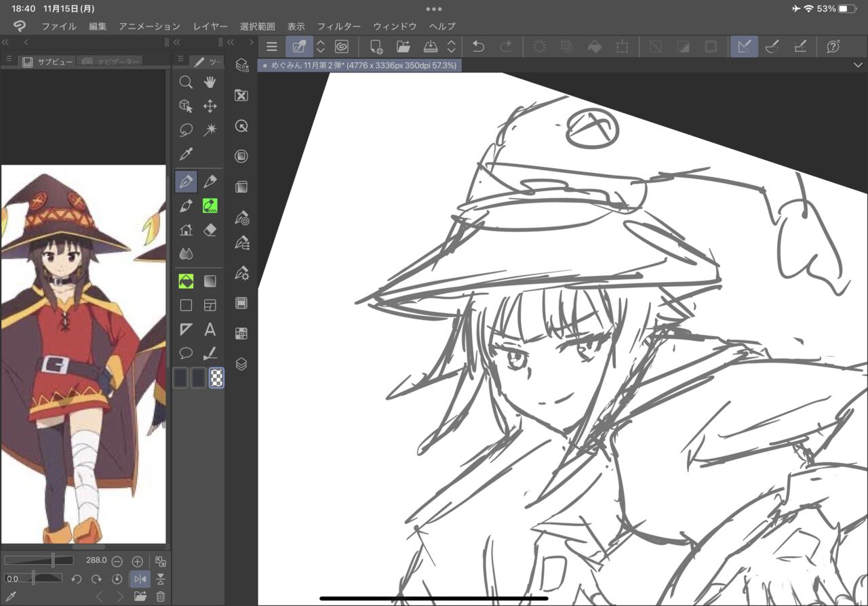Expand the save options up-down arrows
This screenshot has height=606, width=868.
(x=452, y=47)
